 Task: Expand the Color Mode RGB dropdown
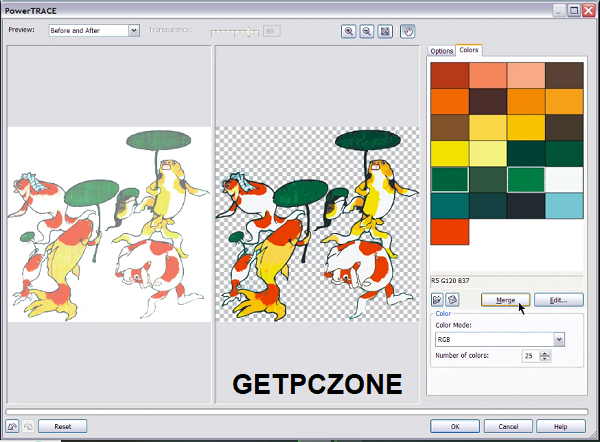(559, 339)
